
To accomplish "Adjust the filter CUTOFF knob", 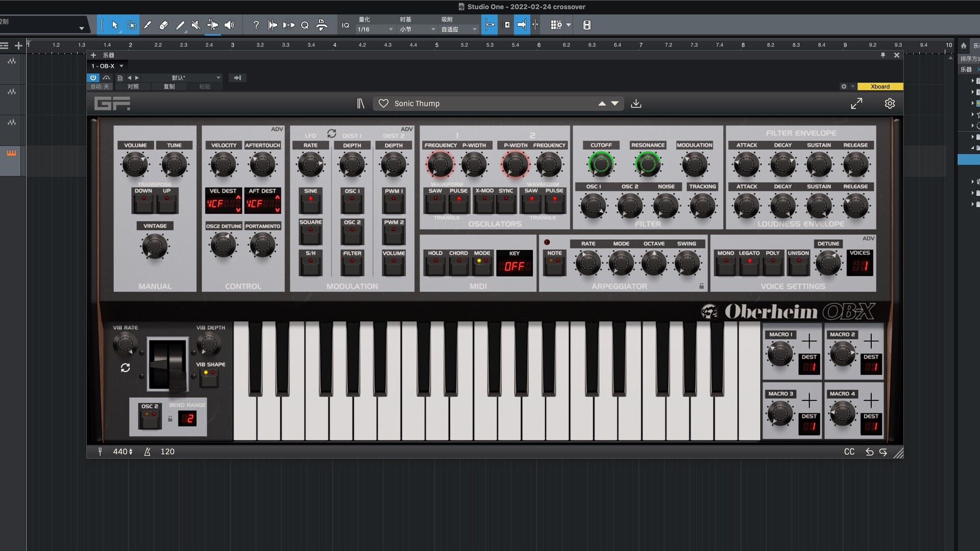I will 601,164.
